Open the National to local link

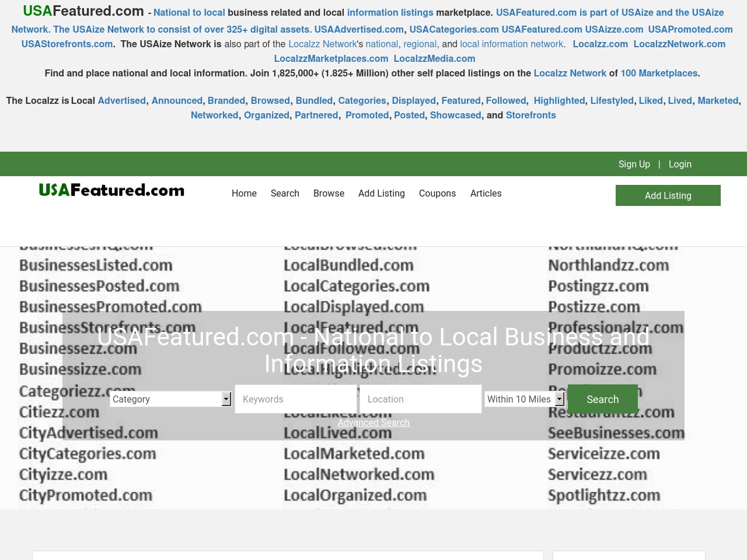[189, 12]
